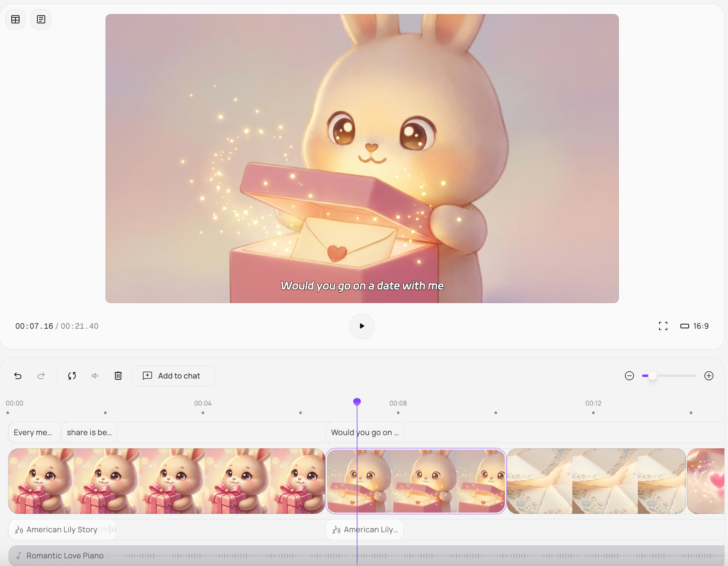Zoom out the timeline with minus icon
Viewport: 728px width, 566px height.
629,376
